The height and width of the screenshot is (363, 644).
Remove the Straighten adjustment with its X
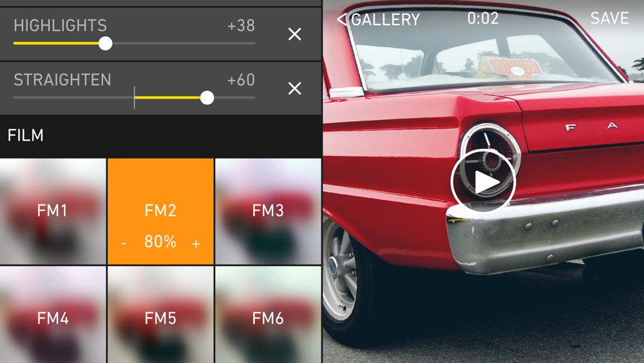pos(294,88)
